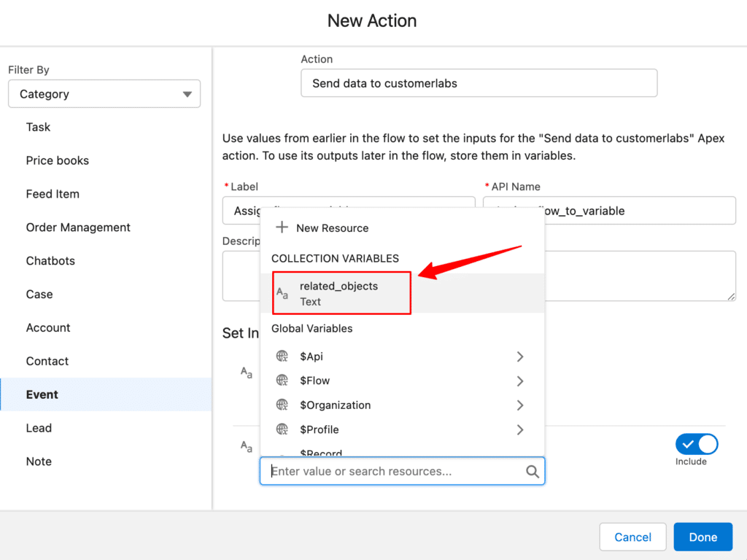Screen dimensions: 747x560
Task: Select the Chatbots category
Action: 106,261
